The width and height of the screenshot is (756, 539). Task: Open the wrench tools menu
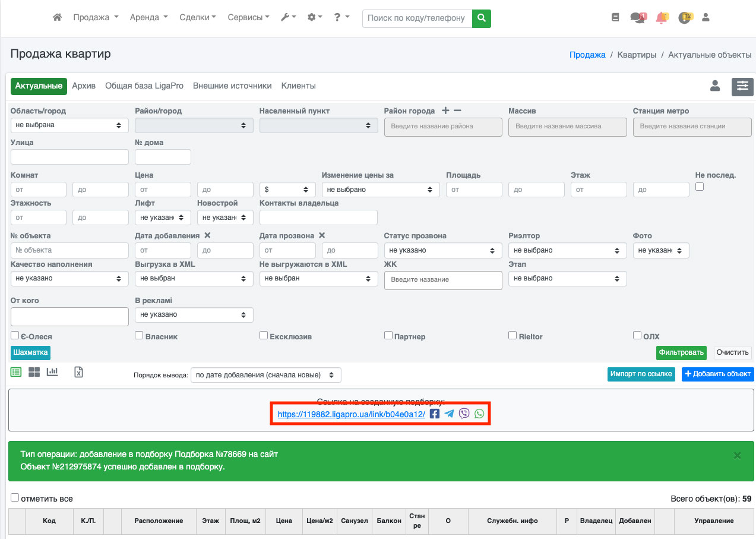click(288, 18)
